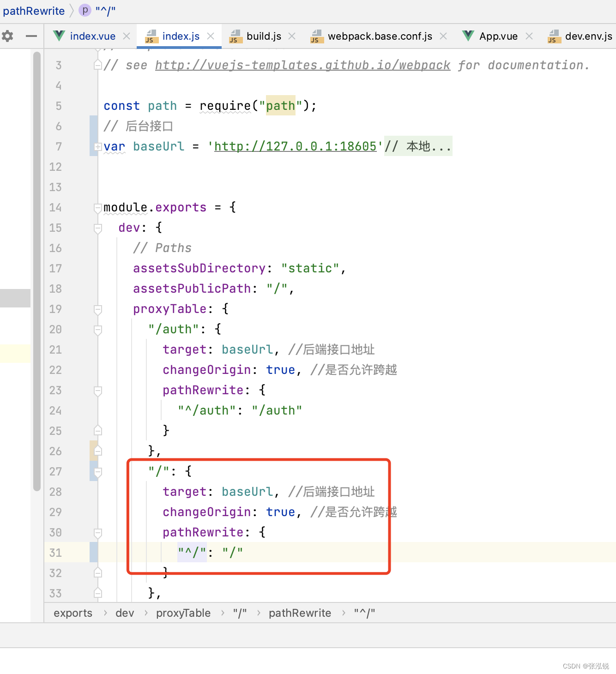Place cursor on "^/" key at line 31
The width and height of the screenshot is (616, 674).
point(192,552)
